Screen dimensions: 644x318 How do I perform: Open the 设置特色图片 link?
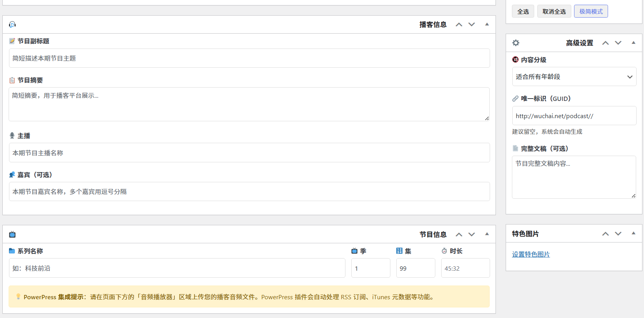pyautogui.click(x=531, y=255)
